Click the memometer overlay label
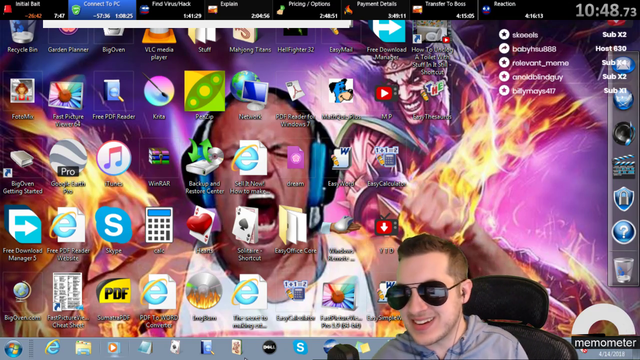 click(605, 342)
